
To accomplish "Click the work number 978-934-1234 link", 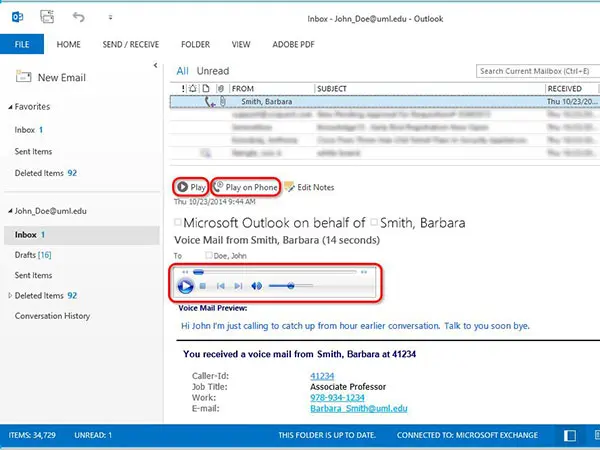I will coord(337,398).
